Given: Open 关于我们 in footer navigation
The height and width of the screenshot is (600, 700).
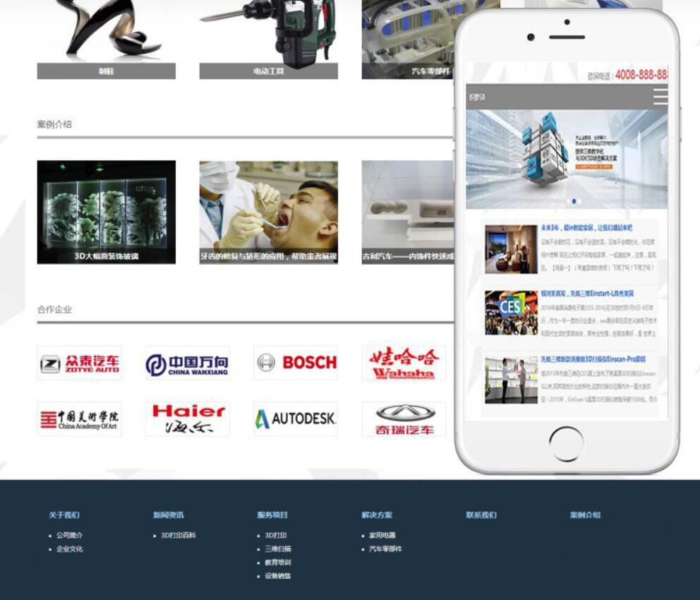Looking at the screenshot, I should pos(64,515).
